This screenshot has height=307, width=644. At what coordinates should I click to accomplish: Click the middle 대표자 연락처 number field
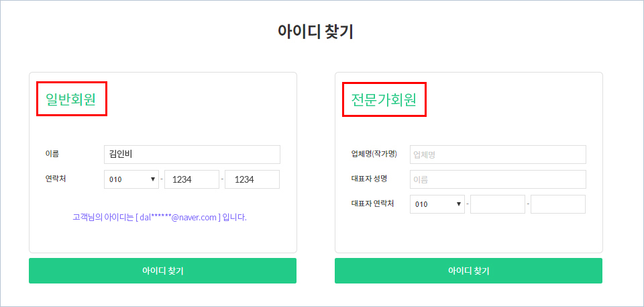coord(498,204)
